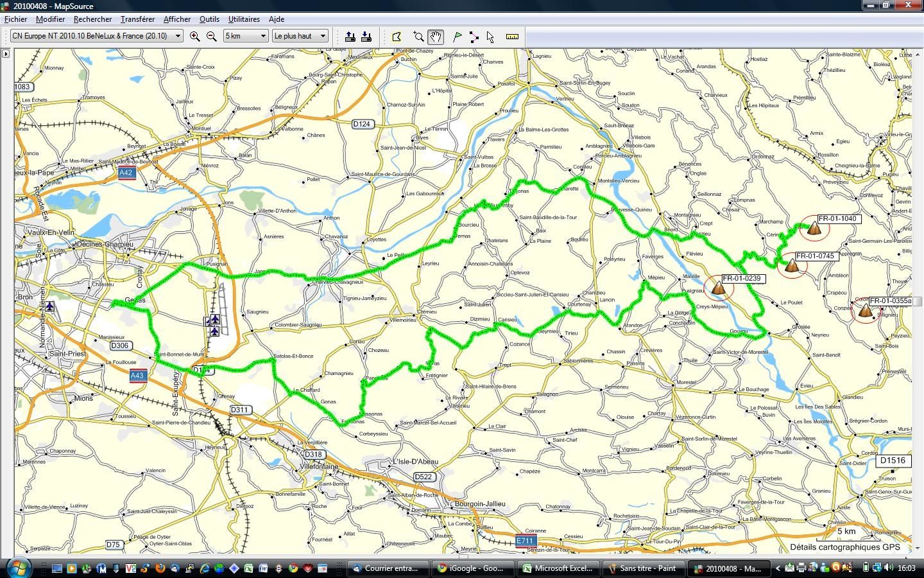Open the Aide menu
Screen dimensions: 924x578
click(276, 19)
